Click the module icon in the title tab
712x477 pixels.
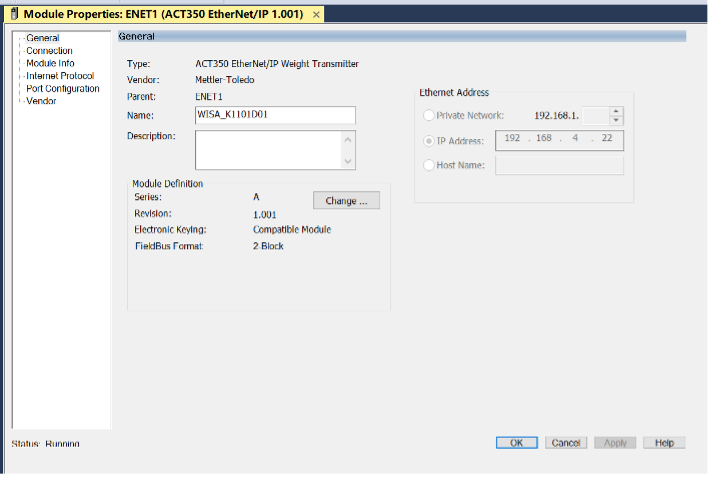click(x=13, y=14)
